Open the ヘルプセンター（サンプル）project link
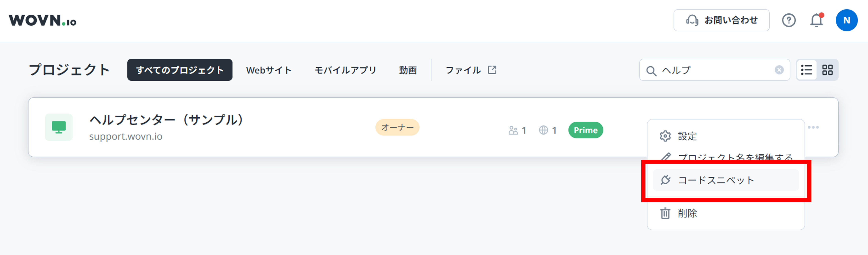The width and height of the screenshot is (868, 255). point(166,119)
